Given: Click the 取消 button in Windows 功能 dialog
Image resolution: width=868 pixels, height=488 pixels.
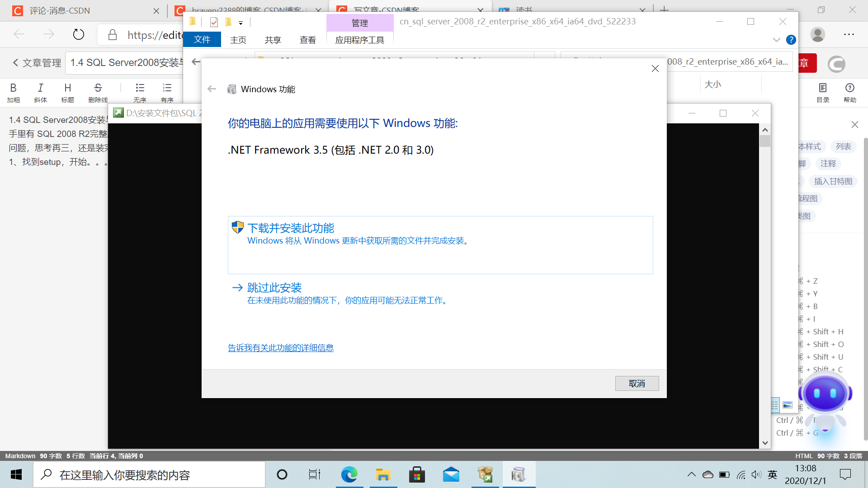Looking at the screenshot, I should (637, 384).
